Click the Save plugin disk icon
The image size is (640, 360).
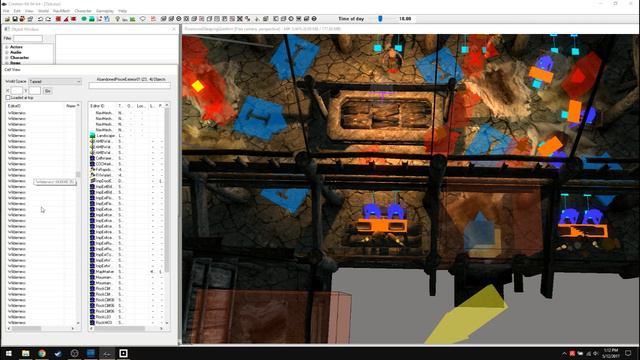[x=15, y=19]
